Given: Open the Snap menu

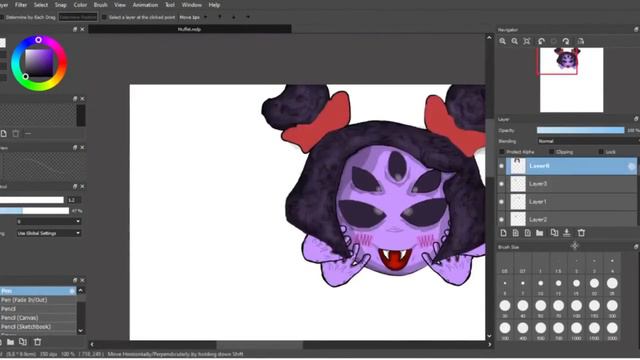Looking at the screenshot, I should tap(60, 5).
